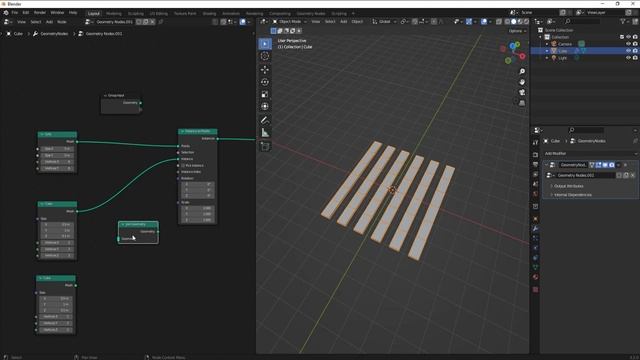This screenshot has height=360, width=640.
Task: Open the Tool properties tab
Action: pos(535,142)
